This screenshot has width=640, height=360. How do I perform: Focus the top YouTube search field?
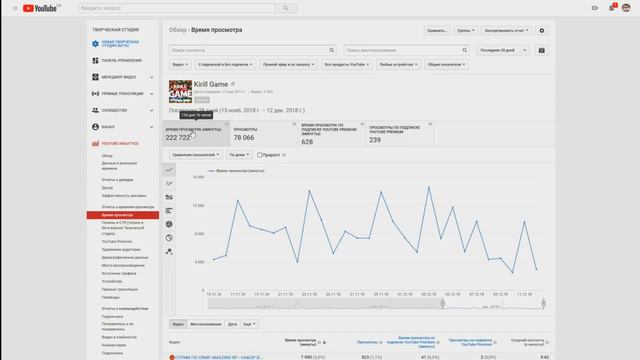click(x=177, y=8)
